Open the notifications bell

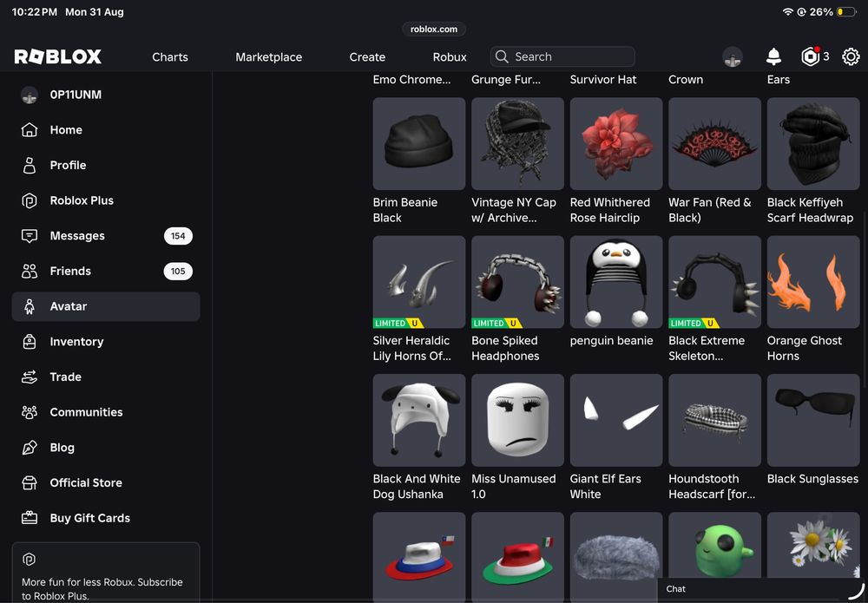pos(773,56)
